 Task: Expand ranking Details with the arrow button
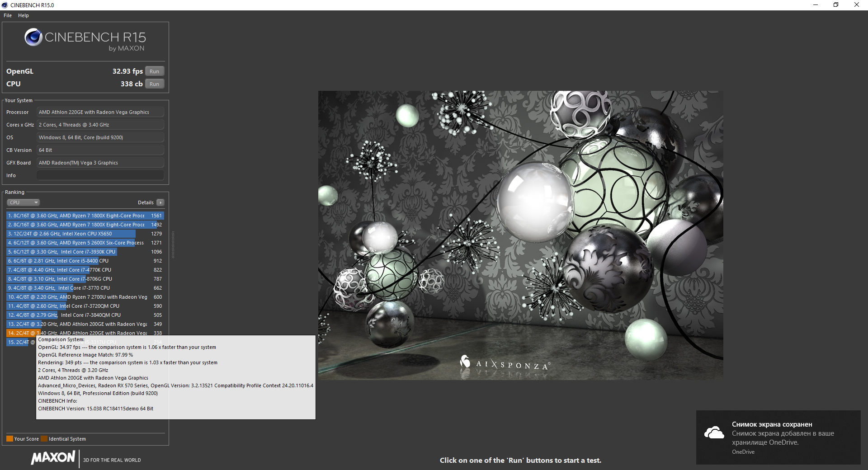click(x=160, y=202)
